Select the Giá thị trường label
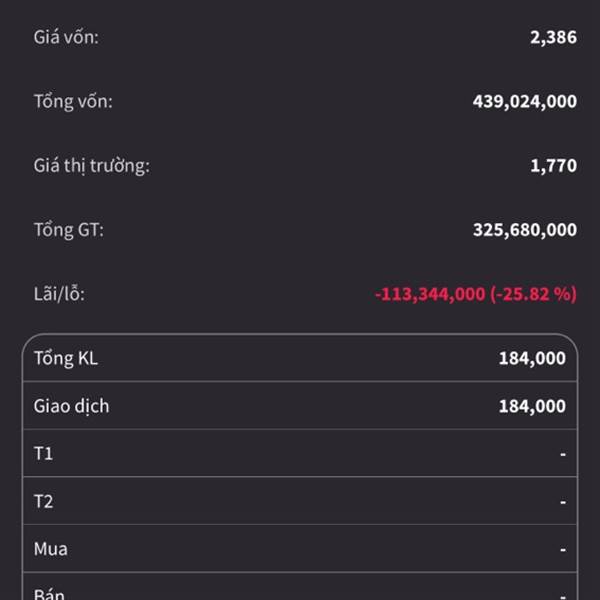The height and width of the screenshot is (600, 600). click(x=91, y=166)
